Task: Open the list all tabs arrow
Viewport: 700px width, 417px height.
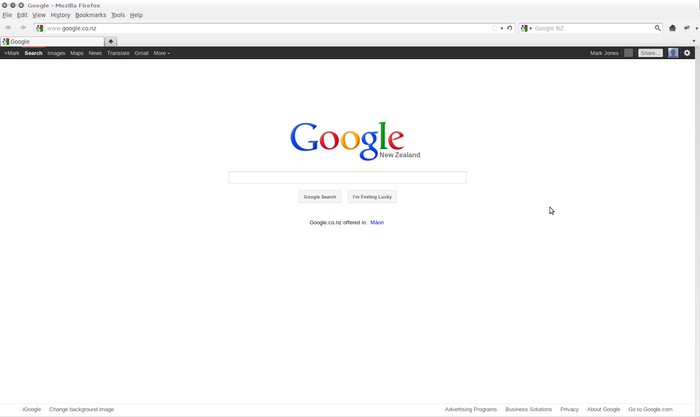Action: (694, 41)
